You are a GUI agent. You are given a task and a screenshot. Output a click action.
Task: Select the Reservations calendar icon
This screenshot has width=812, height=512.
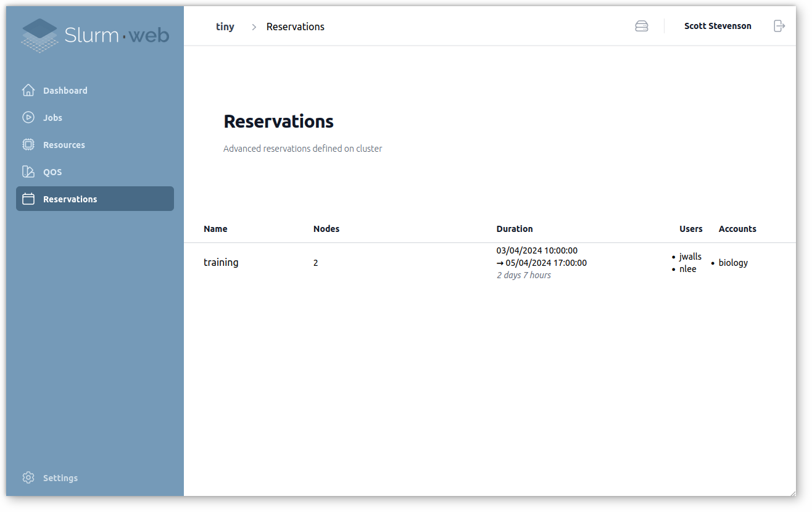[x=28, y=199]
